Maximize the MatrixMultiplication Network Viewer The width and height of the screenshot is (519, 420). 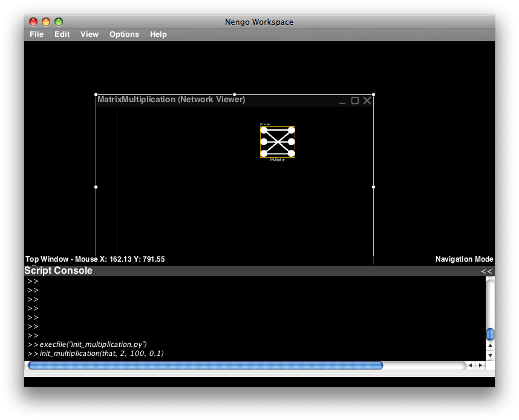tap(355, 100)
